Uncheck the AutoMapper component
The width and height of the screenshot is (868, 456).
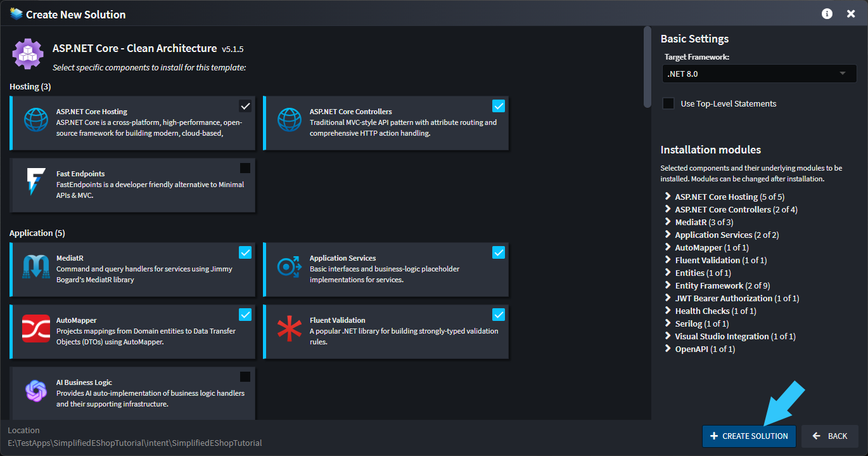pyautogui.click(x=245, y=315)
